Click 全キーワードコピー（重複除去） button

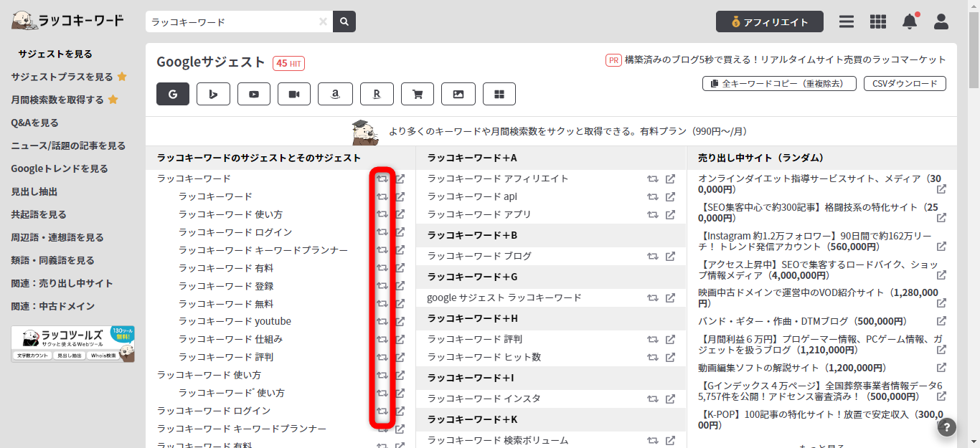click(x=778, y=83)
